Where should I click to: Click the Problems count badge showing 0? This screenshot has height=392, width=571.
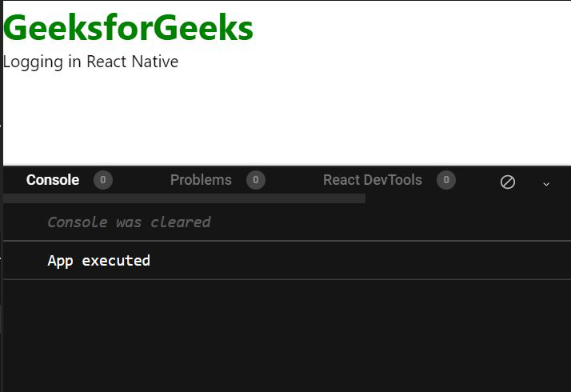pyautogui.click(x=256, y=180)
